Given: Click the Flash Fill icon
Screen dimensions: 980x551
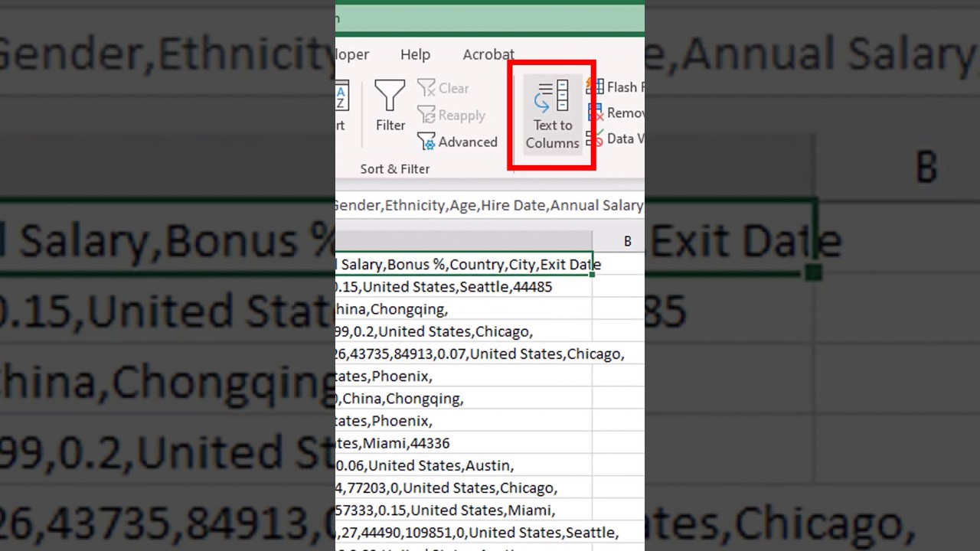Looking at the screenshot, I should 595,87.
